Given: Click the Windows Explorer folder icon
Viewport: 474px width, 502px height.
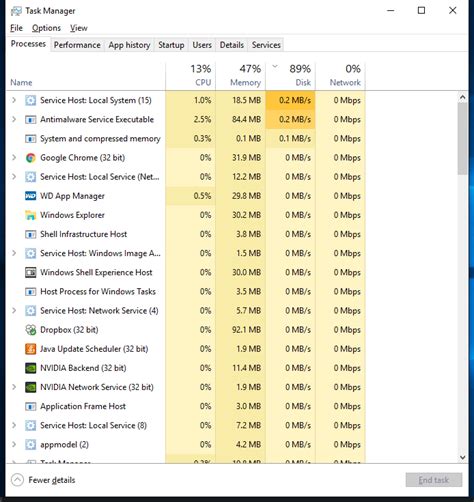Looking at the screenshot, I should click(30, 215).
